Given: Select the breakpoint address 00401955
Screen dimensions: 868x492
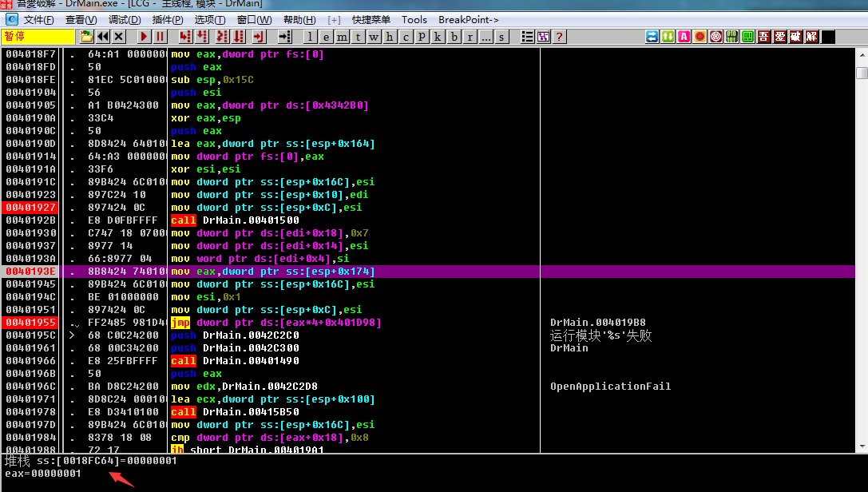Looking at the screenshot, I should (x=30, y=323).
